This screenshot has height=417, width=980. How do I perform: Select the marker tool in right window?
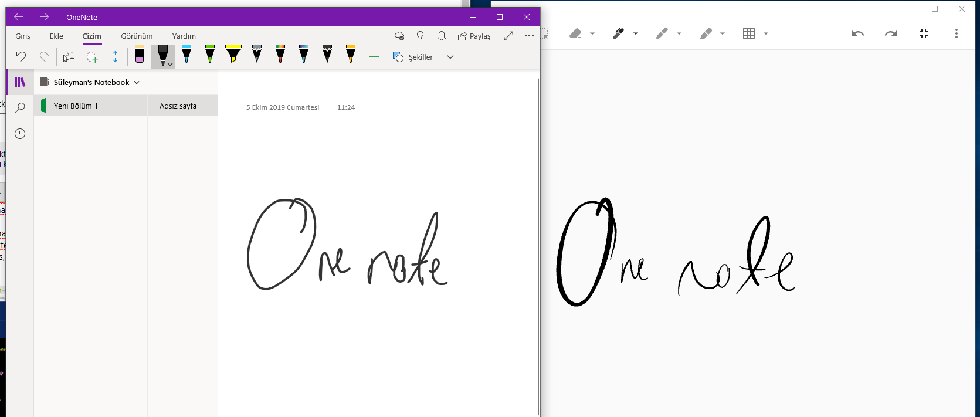coord(662,33)
